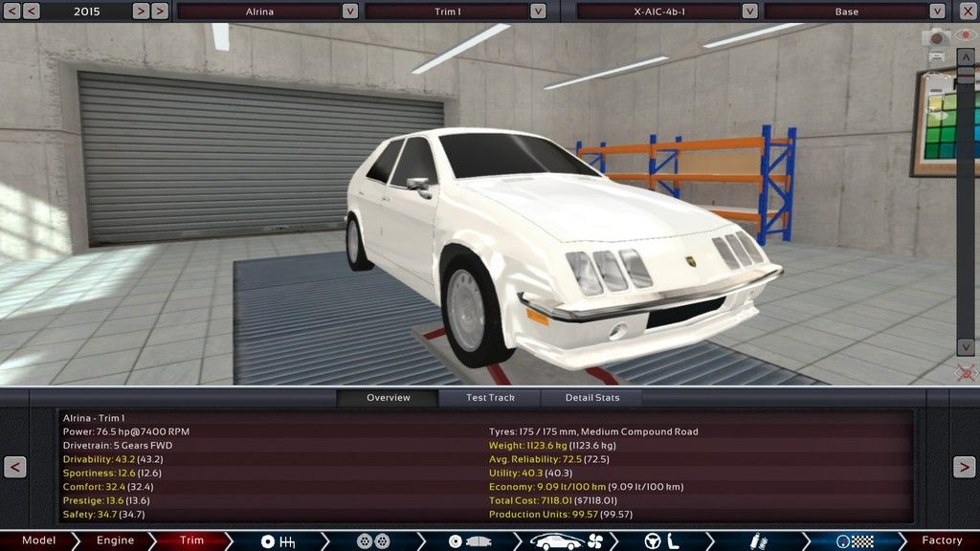This screenshot has width=980, height=551.
Task: Click dropdown arrow next to Alrina
Action: coord(350,11)
